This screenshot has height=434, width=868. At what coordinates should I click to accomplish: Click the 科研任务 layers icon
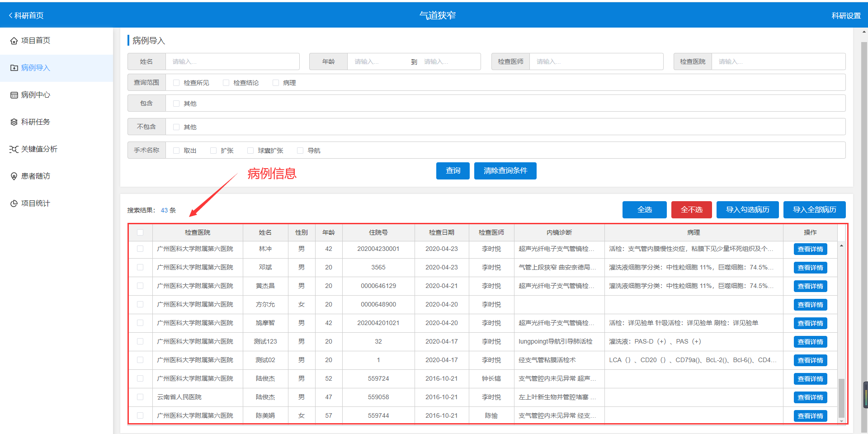click(x=14, y=122)
